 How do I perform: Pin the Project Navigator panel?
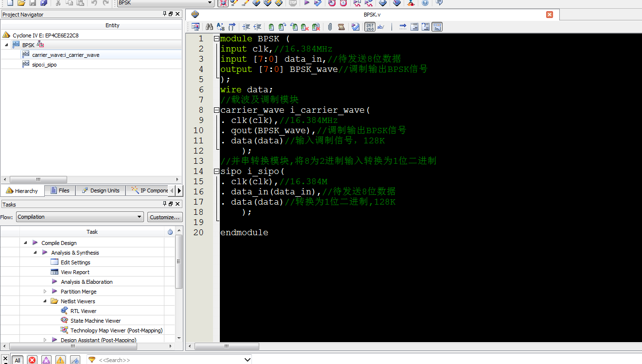[x=165, y=14]
